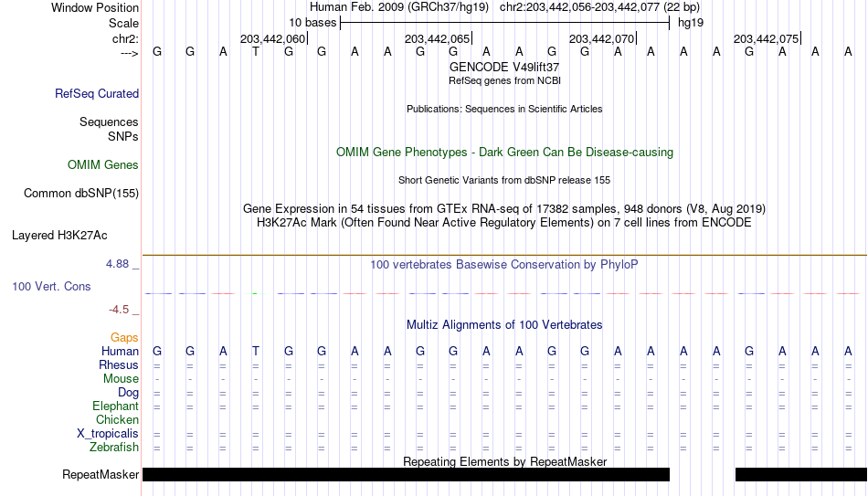Click the Scale label
868x496 pixels.
[x=124, y=23]
